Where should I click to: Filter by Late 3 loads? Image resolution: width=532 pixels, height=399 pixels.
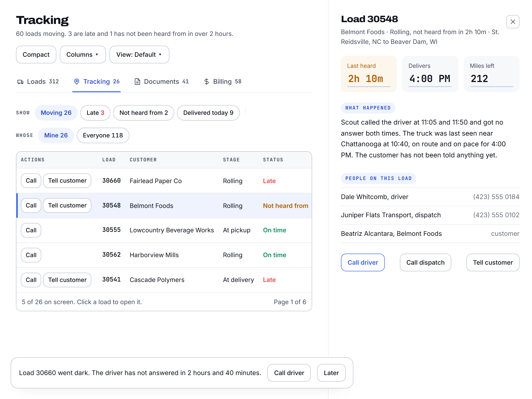tap(95, 113)
